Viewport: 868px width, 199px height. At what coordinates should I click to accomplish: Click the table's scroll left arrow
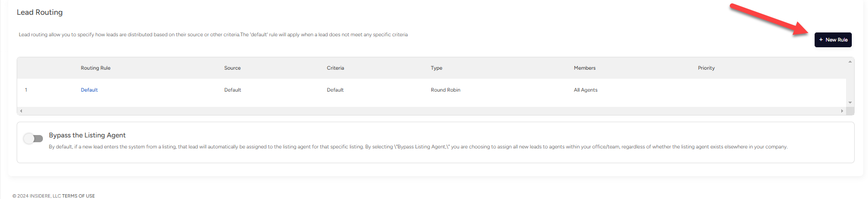pos(21,111)
